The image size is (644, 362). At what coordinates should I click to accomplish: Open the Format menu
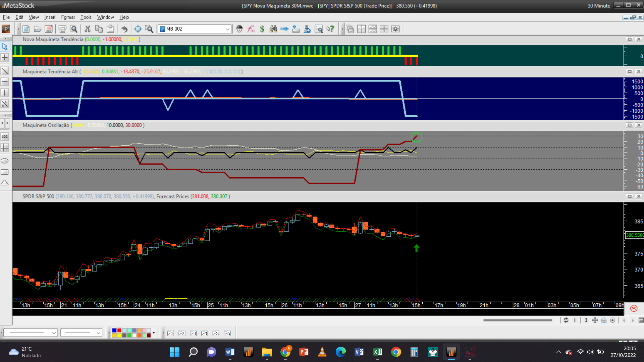click(x=68, y=17)
